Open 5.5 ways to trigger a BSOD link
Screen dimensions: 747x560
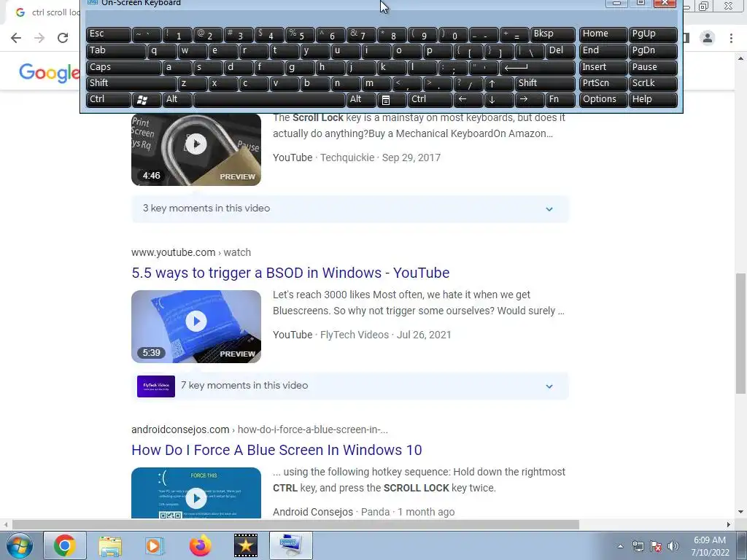[x=290, y=273]
